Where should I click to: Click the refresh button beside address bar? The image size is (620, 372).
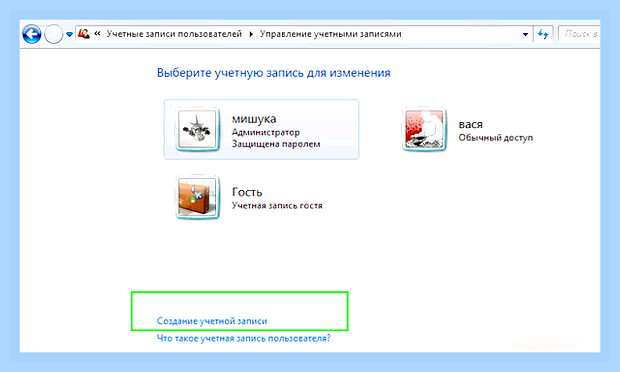543,34
